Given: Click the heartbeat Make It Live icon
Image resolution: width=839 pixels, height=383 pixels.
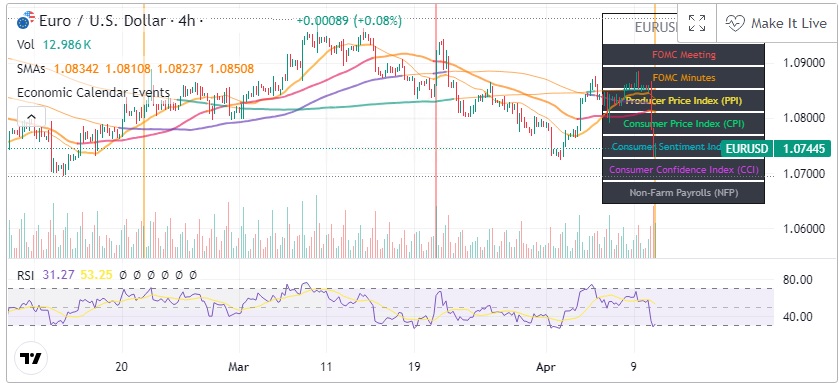Looking at the screenshot, I should pyautogui.click(x=735, y=23).
